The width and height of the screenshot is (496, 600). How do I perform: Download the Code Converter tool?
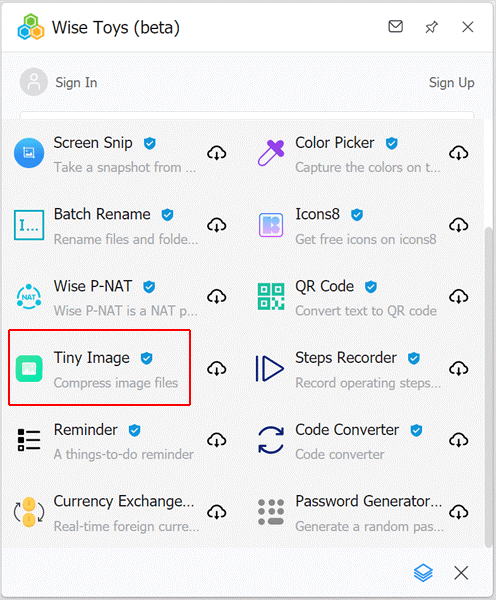pyautogui.click(x=458, y=440)
